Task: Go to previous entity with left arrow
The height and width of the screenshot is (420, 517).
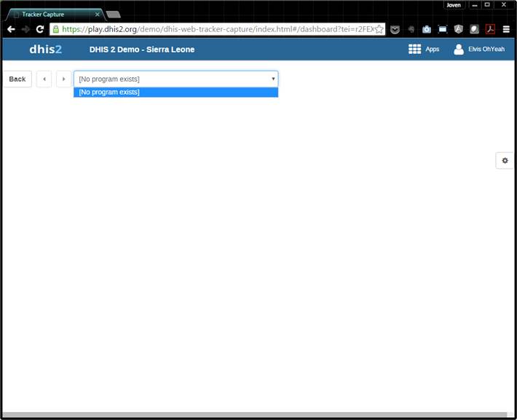Action: (x=44, y=79)
